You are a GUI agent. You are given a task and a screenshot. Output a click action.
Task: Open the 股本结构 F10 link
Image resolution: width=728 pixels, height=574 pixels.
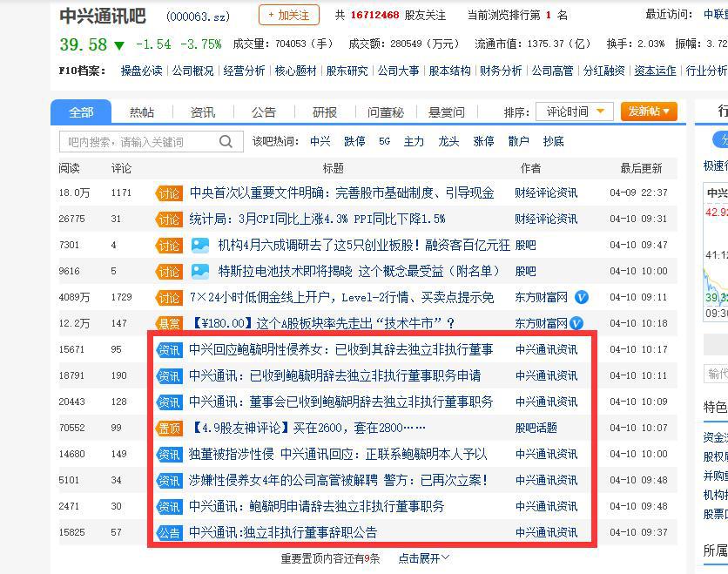tap(449, 71)
